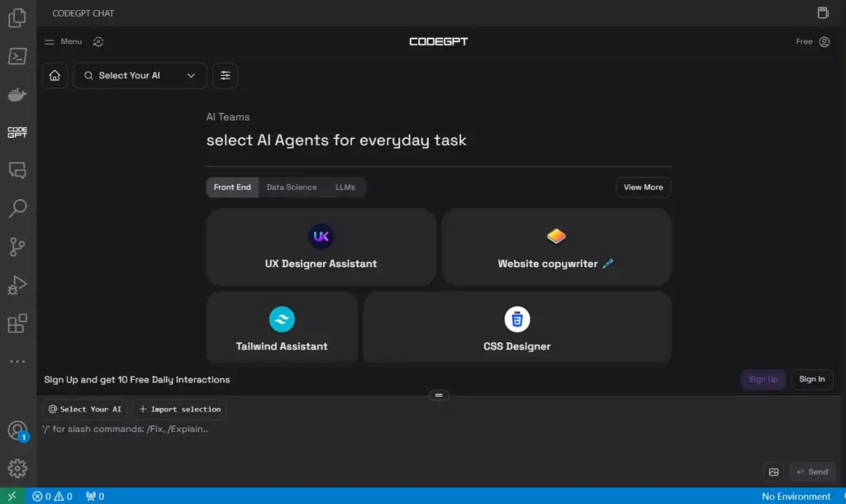
Task: Go to home via house icon
Action: [x=55, y=75]
